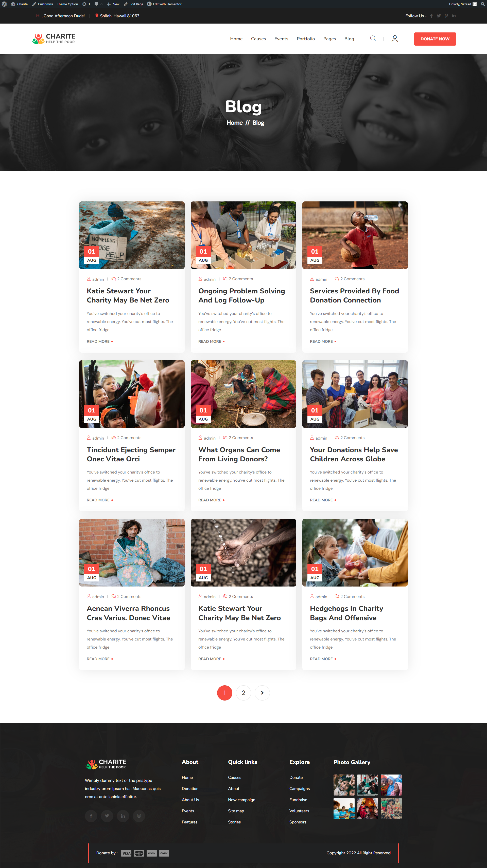Open Pinterest icon in top bar
Viewport: 487px width, 868px height.
coord(446,16)
